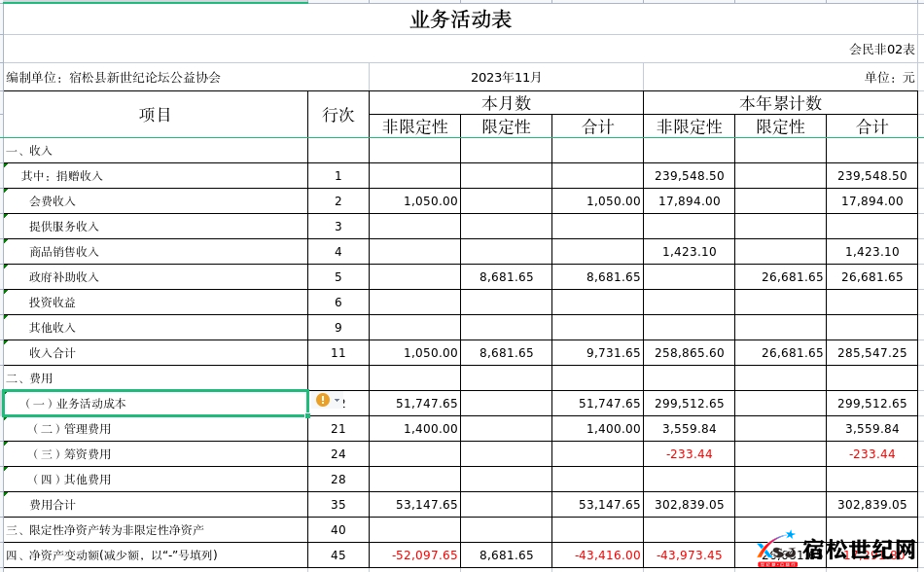This screenshot has width=924, height=572.
Task: Select the 其中：捐赠收入 cell
Action: pyautogui.click(x=156, y=175)
